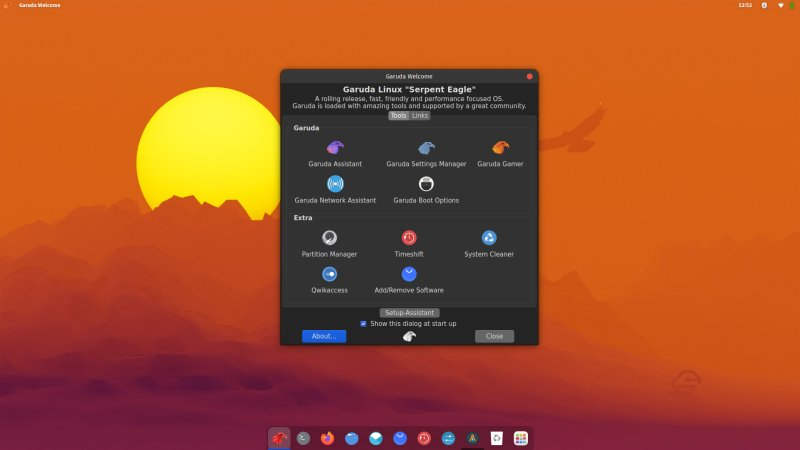Open Timeshift backup tool

409,244
